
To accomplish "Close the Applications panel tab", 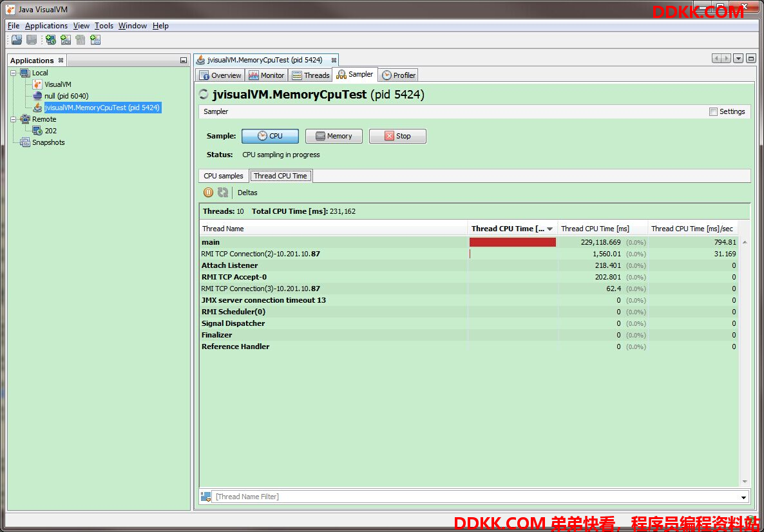I will tap(61, 61).
